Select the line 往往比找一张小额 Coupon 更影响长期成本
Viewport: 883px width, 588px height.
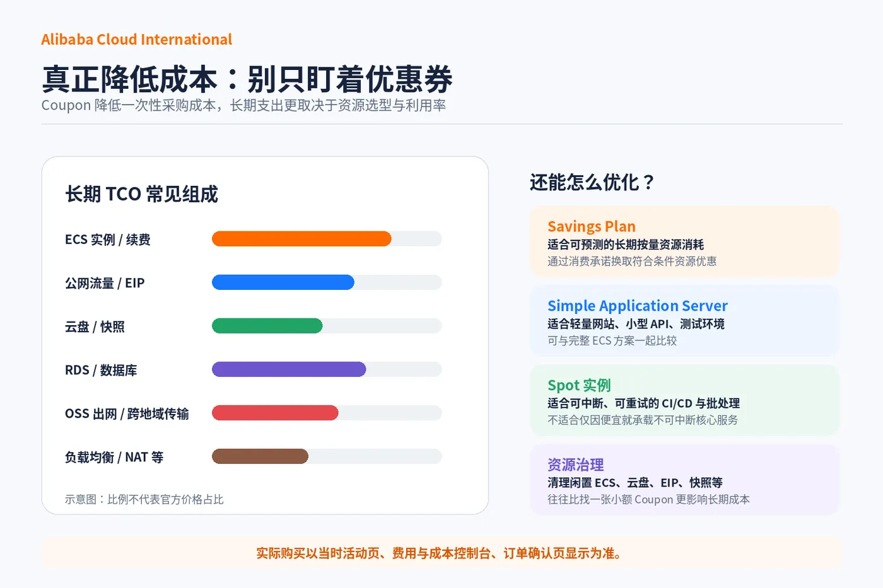648,499
